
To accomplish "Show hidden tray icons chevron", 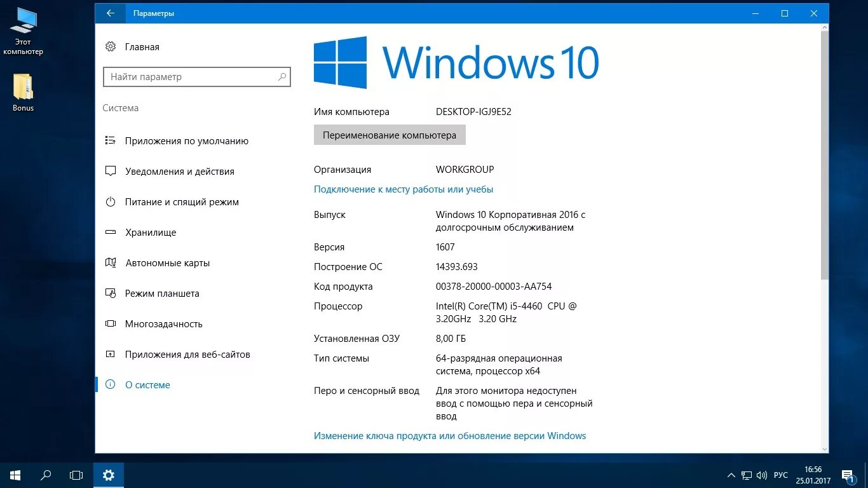I will point(731,475).
